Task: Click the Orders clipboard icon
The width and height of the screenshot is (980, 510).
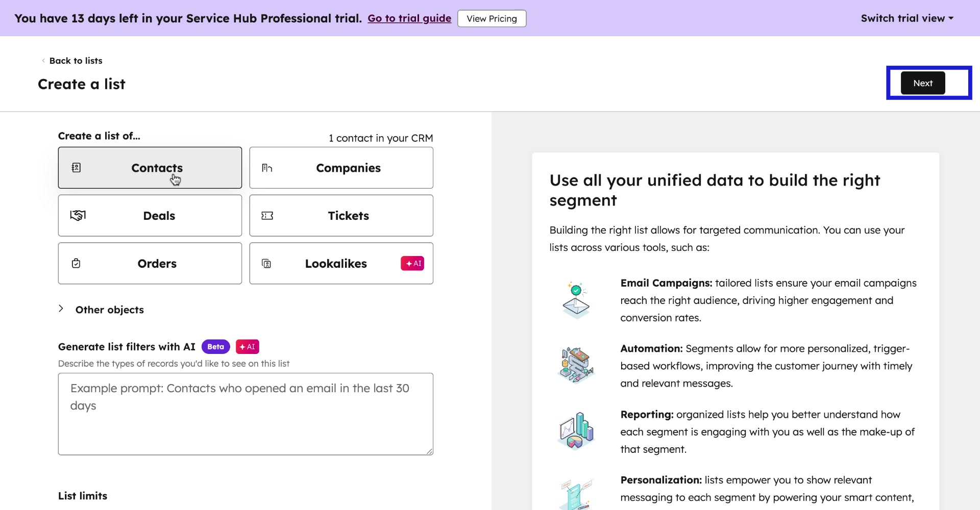Action: (x=77, y=263)
